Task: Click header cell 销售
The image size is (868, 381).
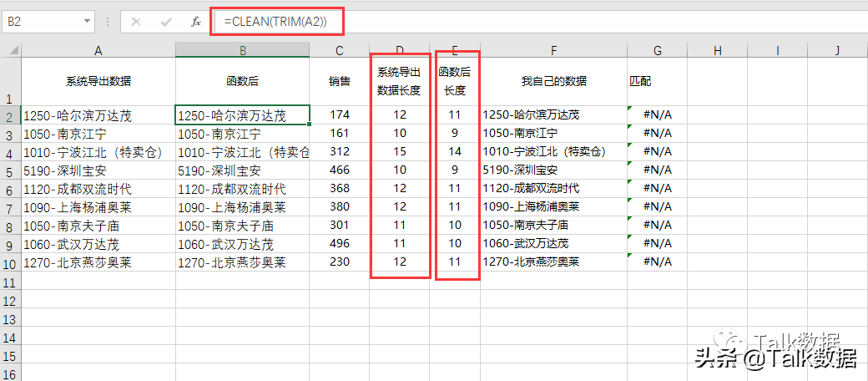Action: 340,81
